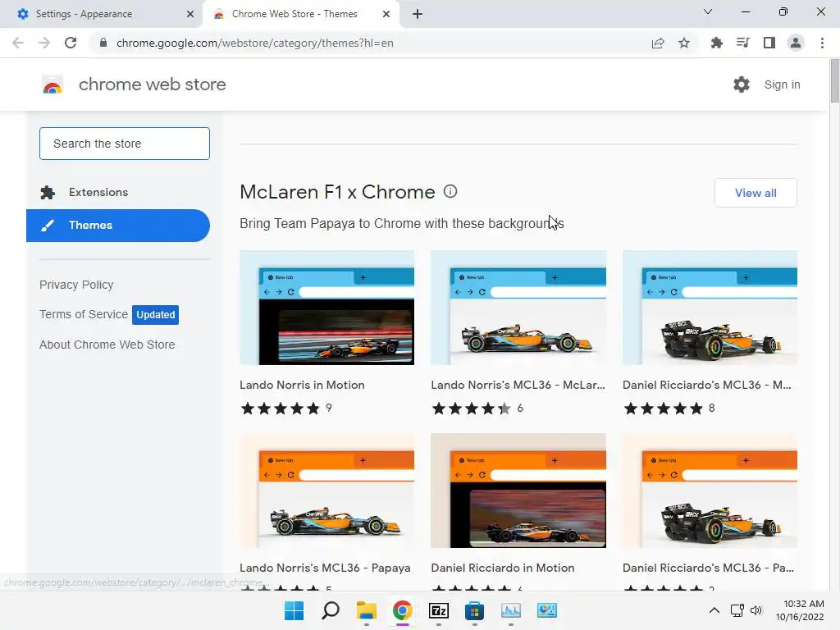Open Lando Norris's MCL36 - McLar... theme thumbnail

pos(518,308)
